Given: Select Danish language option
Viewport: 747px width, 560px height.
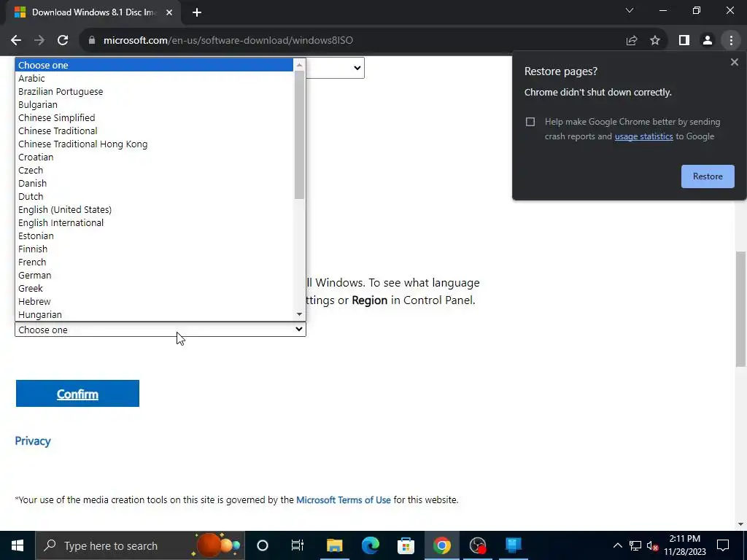Looking at the screenshot, I should point(154,183).
